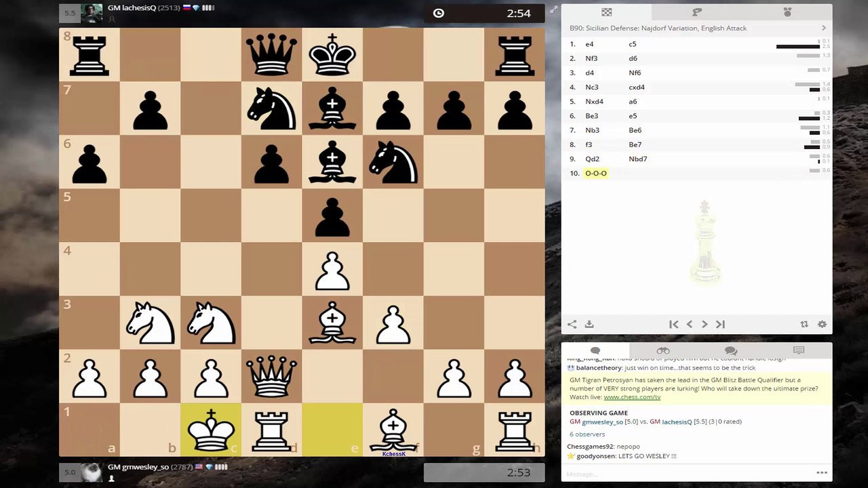
Task: Show the 6 observers list
Action: pyautogui.click(x=587, y=434)
